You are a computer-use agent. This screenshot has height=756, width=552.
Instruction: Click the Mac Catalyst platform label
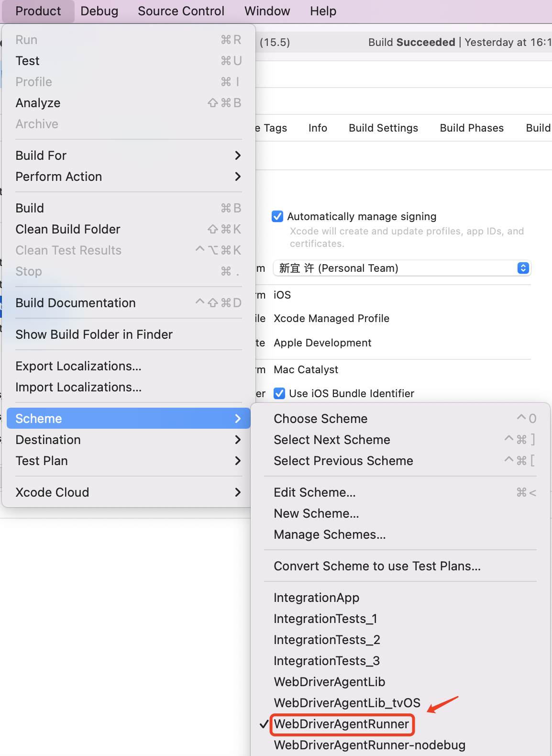click(x=306, y=369)
